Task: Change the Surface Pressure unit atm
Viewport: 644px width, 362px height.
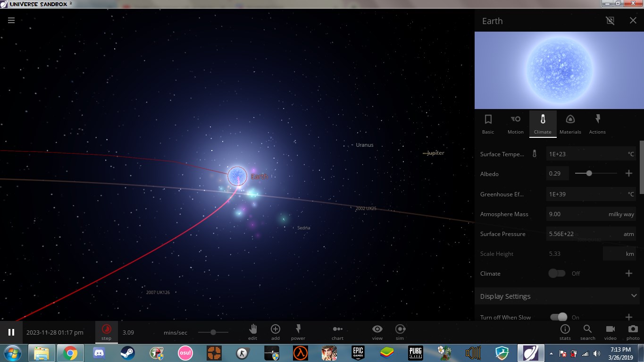Action: 628,234
